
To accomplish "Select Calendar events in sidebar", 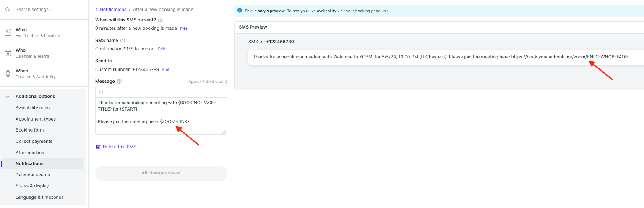I will click(x=33, y=175).
